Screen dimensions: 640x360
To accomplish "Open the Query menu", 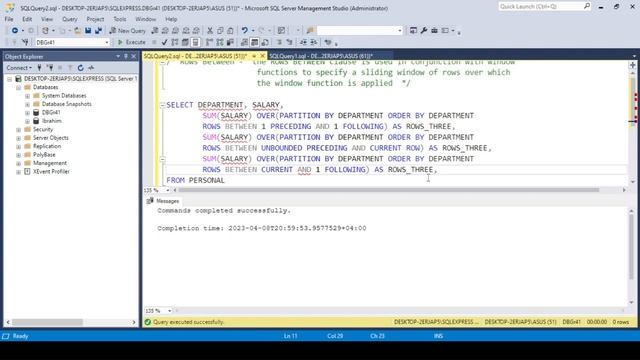I will point(69,19).
